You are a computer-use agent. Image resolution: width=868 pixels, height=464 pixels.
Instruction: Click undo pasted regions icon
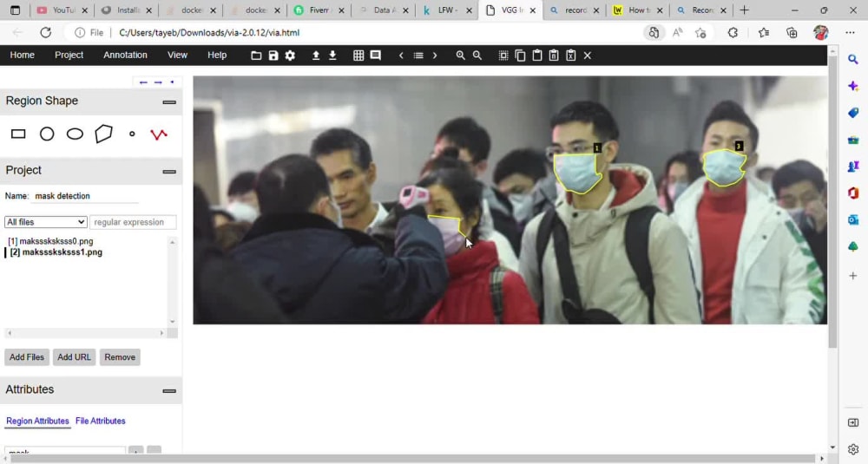pos(571,56)
